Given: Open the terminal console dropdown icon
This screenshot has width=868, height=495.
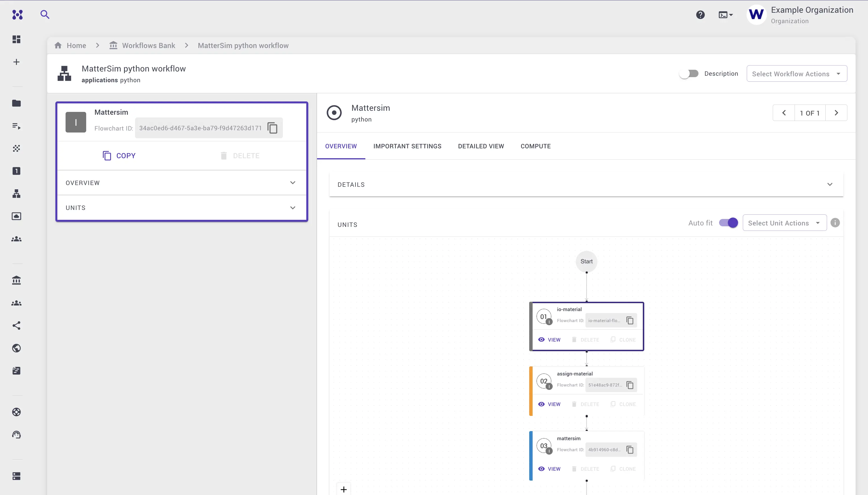Looking at the screenshot, I should tap(726, 15).
